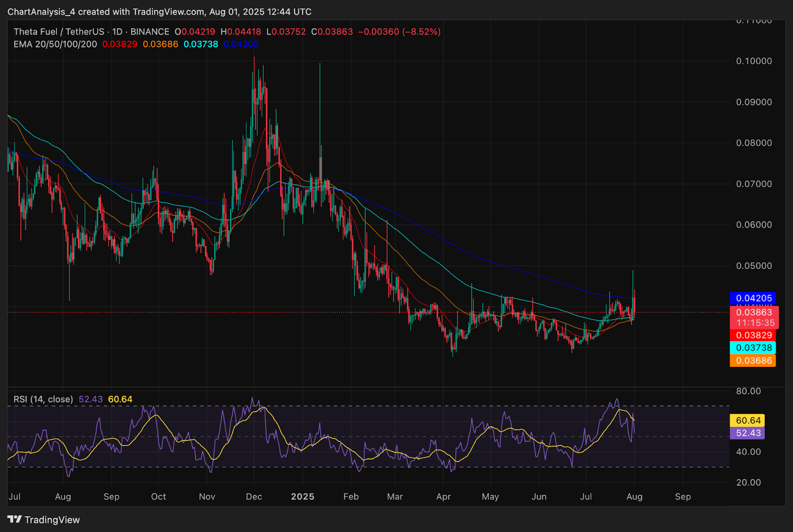Click the BINANCE exchange label in legend

point(150,32)
